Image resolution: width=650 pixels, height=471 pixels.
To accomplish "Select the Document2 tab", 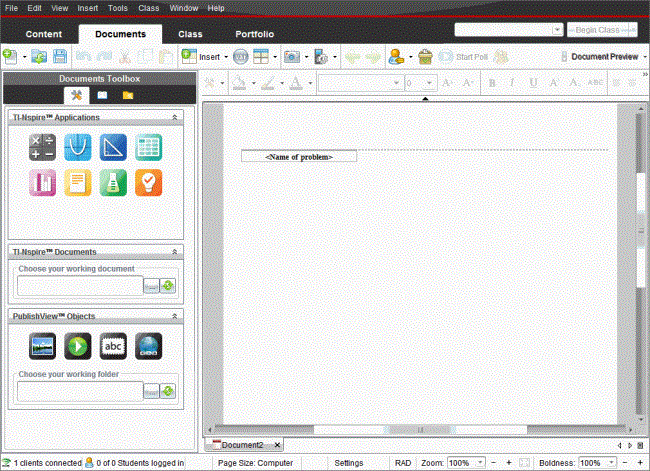I will click(x=241, y=445).
